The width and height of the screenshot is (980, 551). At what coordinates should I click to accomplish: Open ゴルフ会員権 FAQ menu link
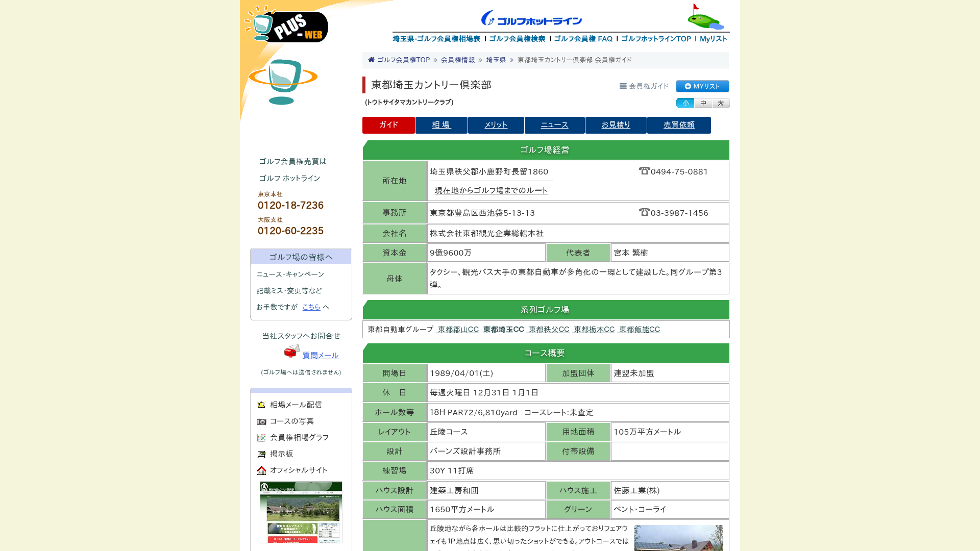pos(583,39)
